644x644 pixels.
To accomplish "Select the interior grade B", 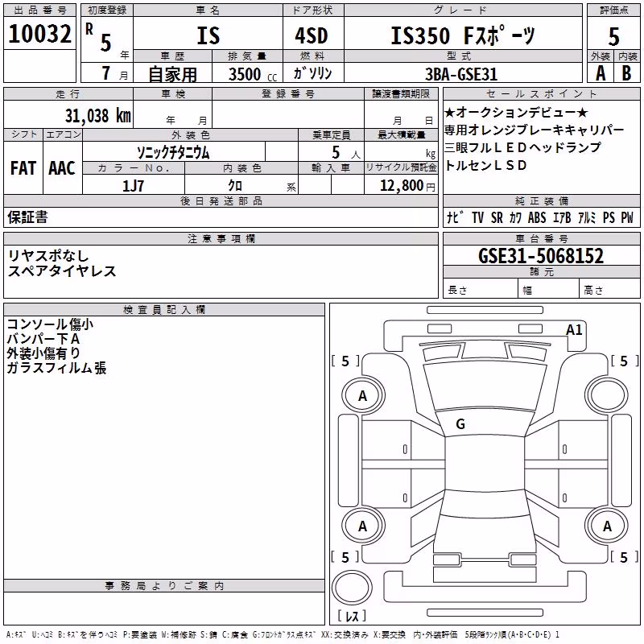I will 626,73.
